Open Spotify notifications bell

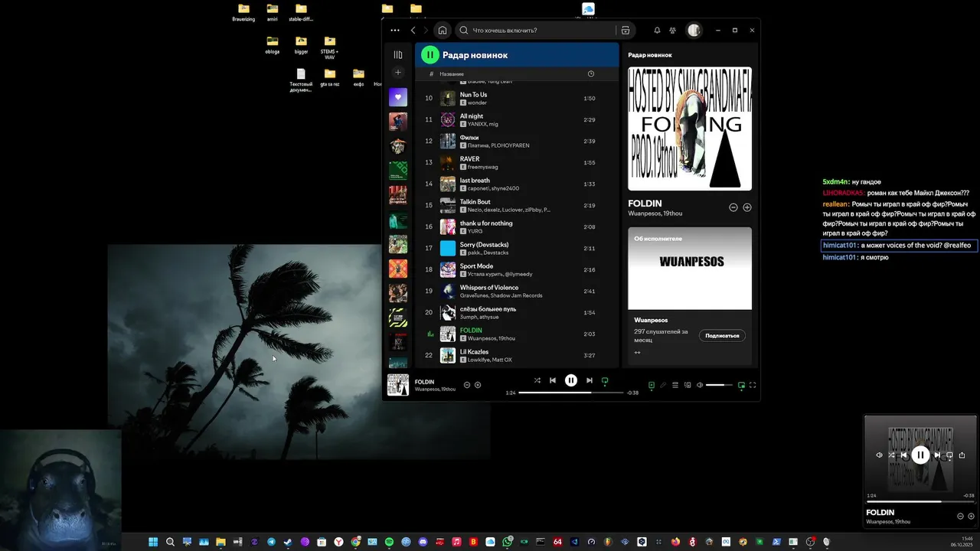pyautogui.click(x=657, y=31)
